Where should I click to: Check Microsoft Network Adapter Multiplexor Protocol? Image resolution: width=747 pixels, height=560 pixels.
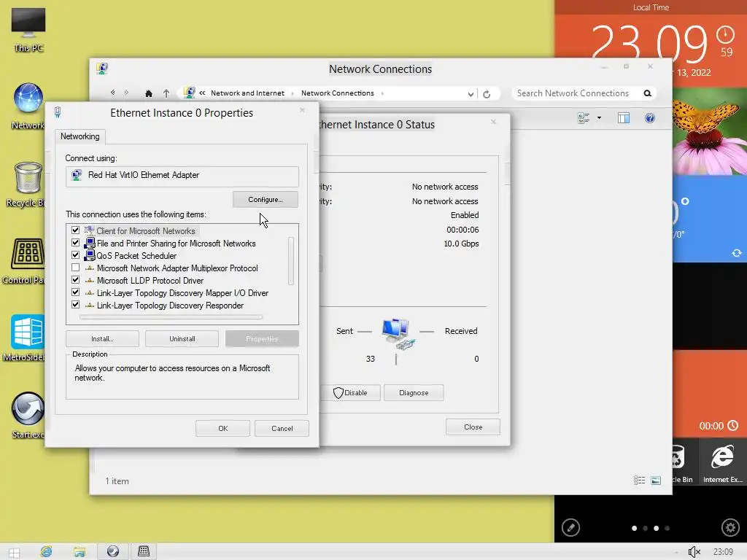pyautogui.click(x=75, y=267)
